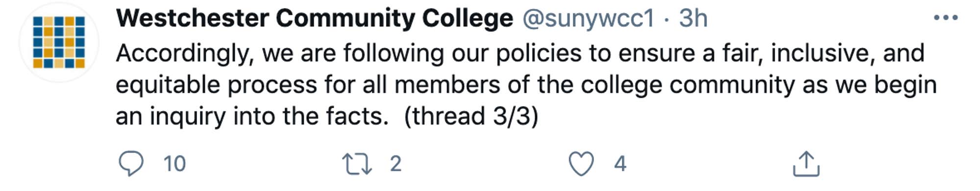980x191 pixels.
Task: View the 4 likes count
Action: click(x=620, y=164)
